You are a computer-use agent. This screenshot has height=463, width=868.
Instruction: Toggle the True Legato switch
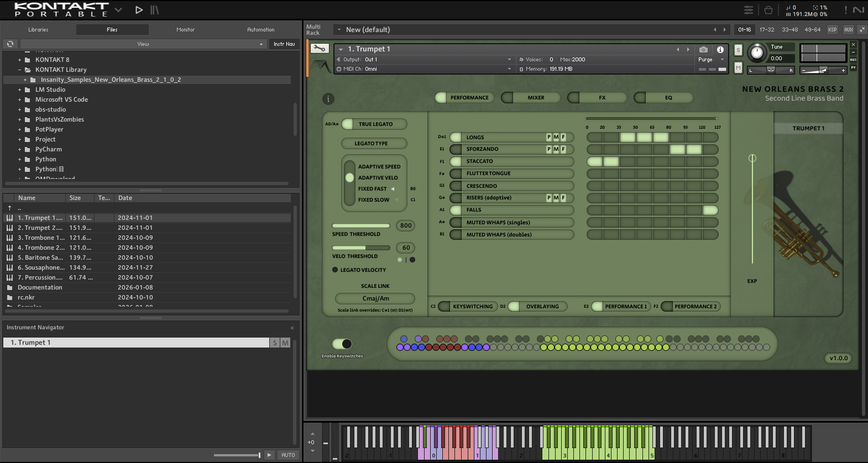348,124
